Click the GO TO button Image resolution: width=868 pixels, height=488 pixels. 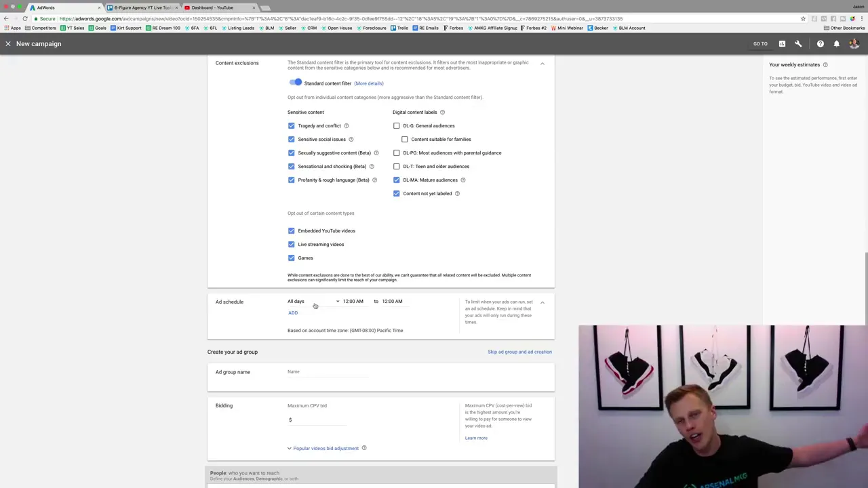(760, 43)
